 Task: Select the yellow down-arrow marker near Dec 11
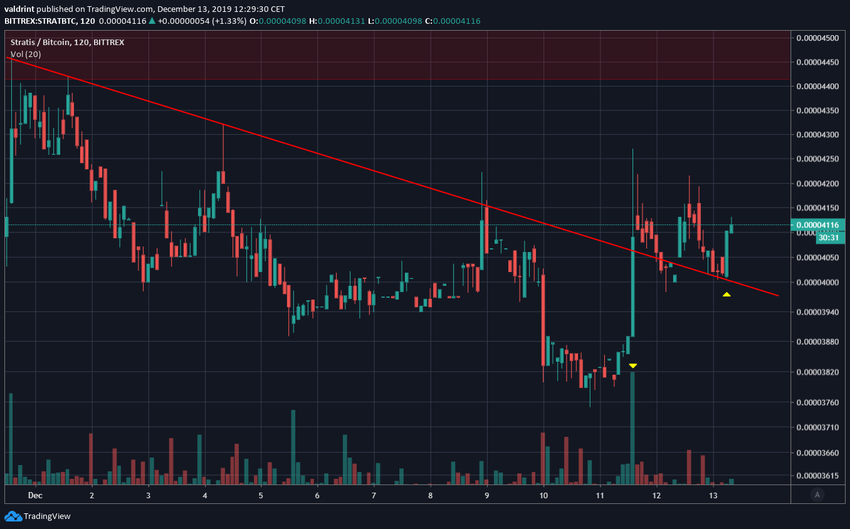633,366
